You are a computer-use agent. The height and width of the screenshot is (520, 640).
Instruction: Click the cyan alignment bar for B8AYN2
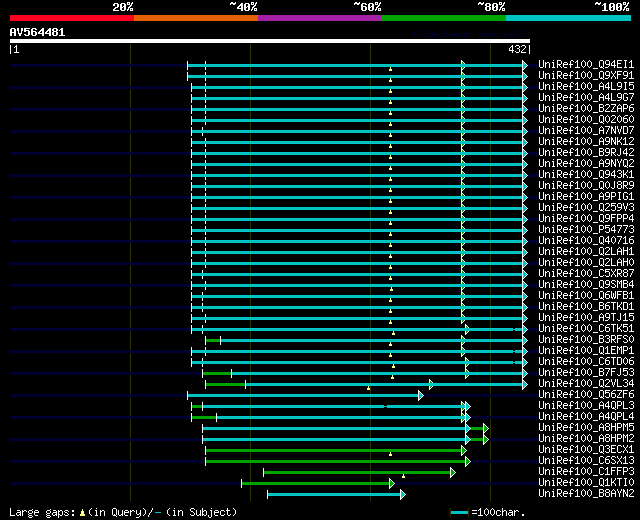(x=334, y=494)
